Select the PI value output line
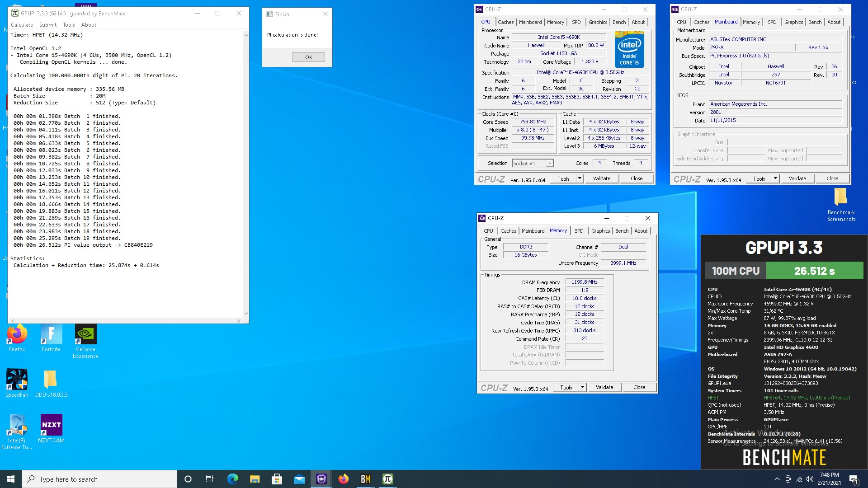The height and width of the screenshot is (488, 868). (x=83, y=245)
